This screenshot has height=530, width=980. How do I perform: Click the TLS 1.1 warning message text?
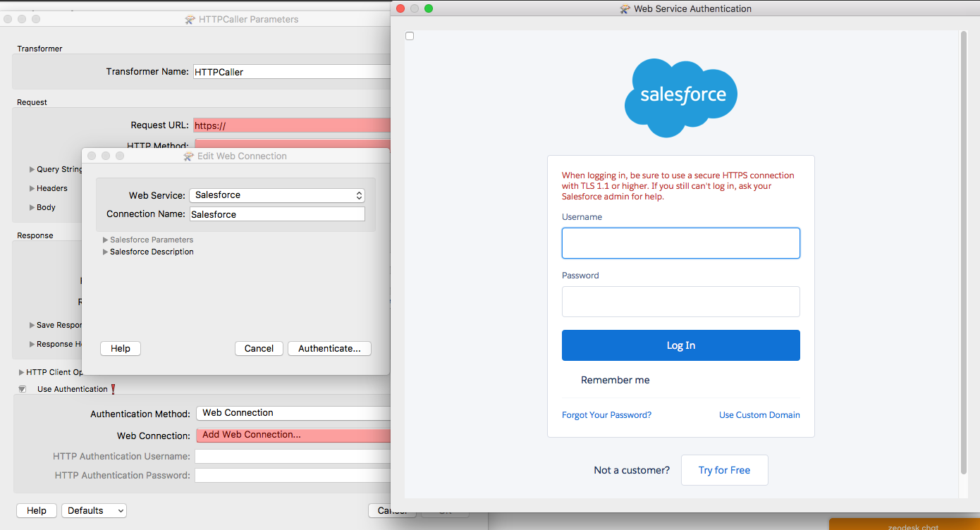coord(678,186)
